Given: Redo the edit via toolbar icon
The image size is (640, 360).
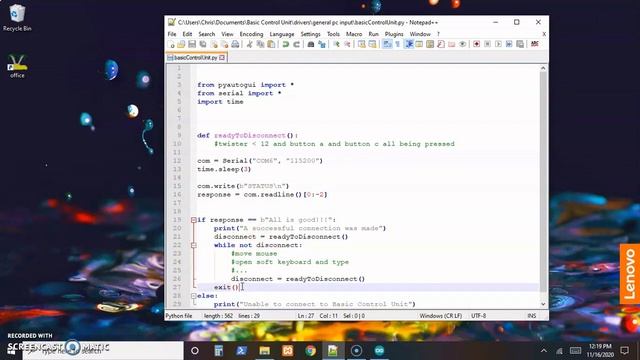Looking at the screenshot, I should 296,44.
